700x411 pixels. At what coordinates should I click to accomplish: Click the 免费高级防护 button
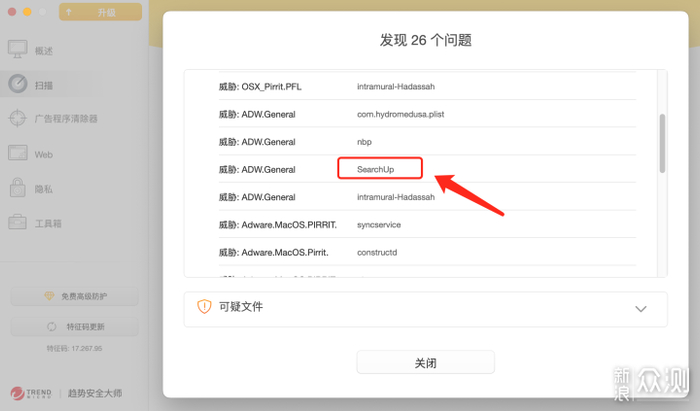(75, 296)
